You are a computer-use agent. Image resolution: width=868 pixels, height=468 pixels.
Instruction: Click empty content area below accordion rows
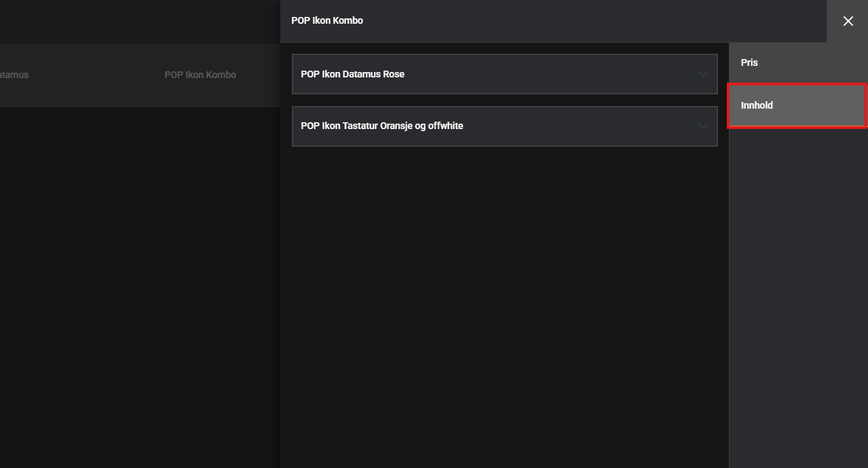click(504, 306)
